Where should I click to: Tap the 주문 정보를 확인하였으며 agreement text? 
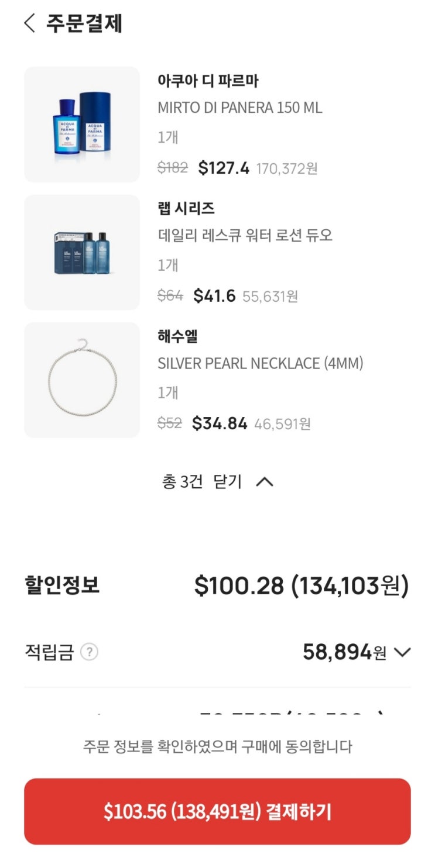point(217,746)
